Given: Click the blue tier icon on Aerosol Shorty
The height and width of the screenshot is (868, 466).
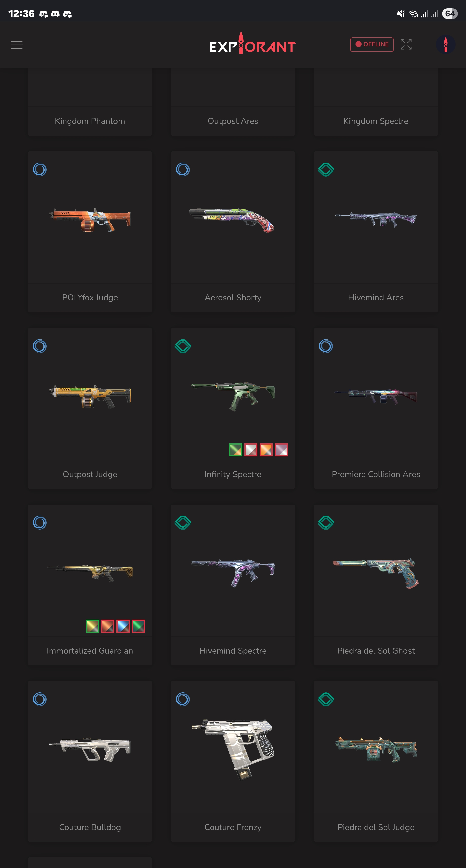Looking at the screenshot, I should tap(183, 169).
